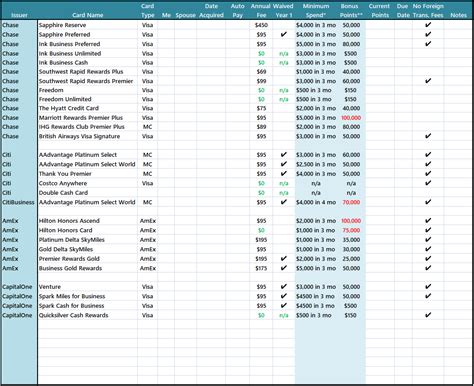Click the red 70,000 bonus points cell

point(351,202)
